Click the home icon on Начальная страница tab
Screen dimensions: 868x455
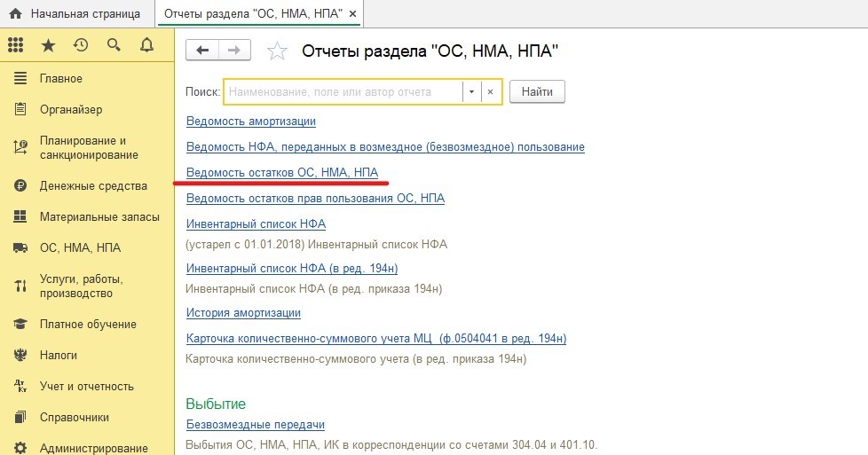[15, 14]
